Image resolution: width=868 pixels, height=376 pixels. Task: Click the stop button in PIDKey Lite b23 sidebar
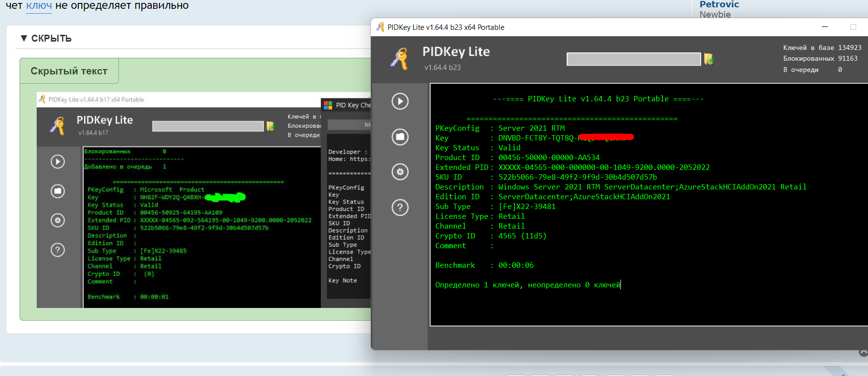(x=400, y=137)
